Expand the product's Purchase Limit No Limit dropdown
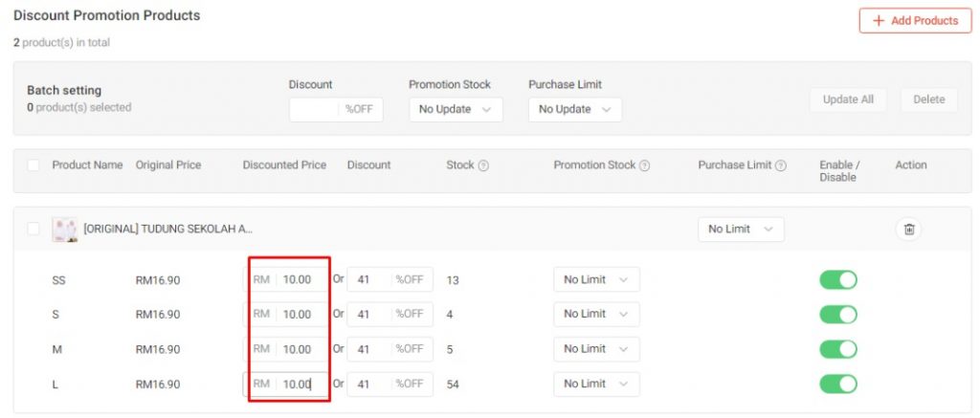Image resolution: width=980 pixels, height=418 pixels. [x=741, y=230]
